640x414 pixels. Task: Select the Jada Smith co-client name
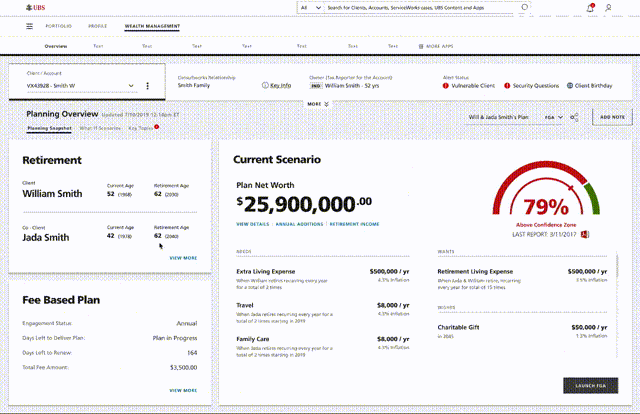(46, 238)
